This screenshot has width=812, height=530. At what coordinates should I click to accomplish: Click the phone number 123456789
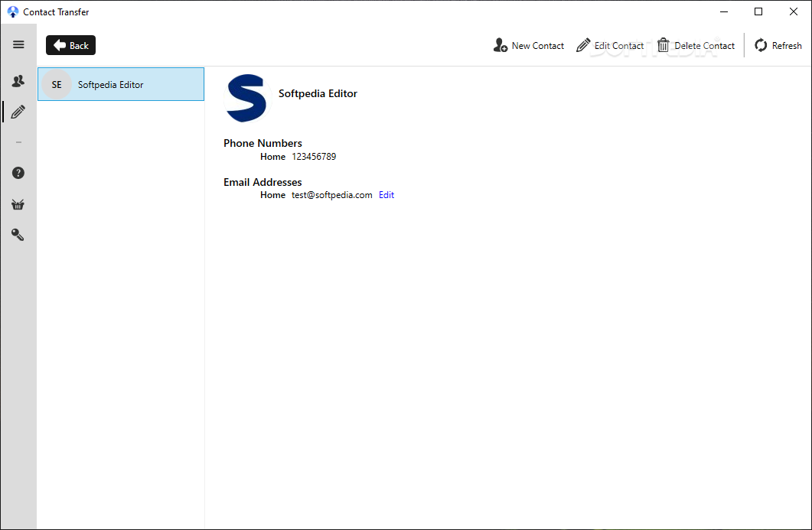(314, 157)
